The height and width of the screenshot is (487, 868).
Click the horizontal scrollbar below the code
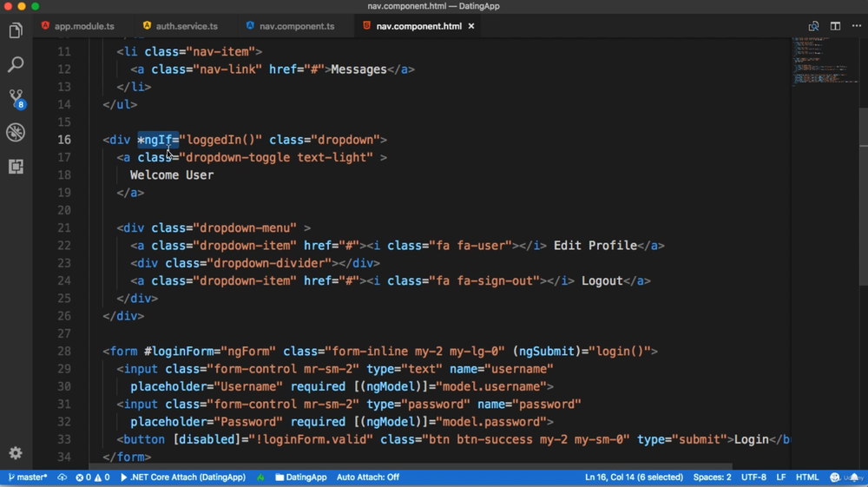tap(410, 466)
